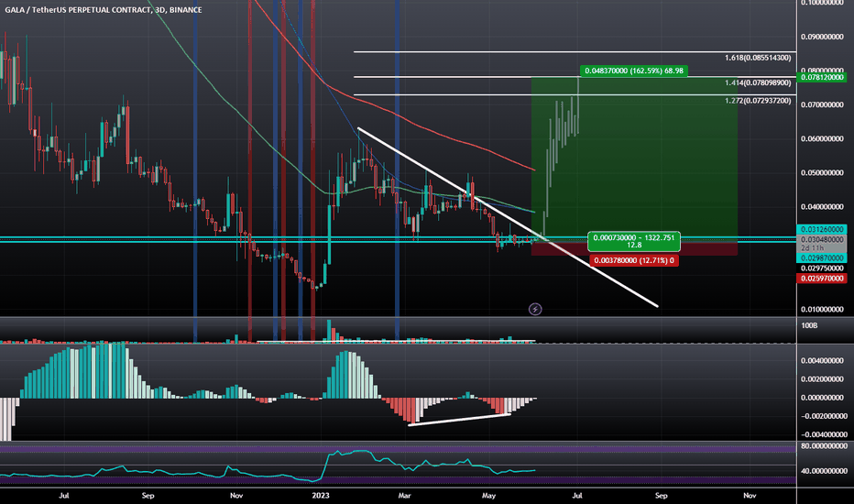Click the green 0.078120000 price axis tag
Screen dimensions: 854x504
tap(821, 77)
